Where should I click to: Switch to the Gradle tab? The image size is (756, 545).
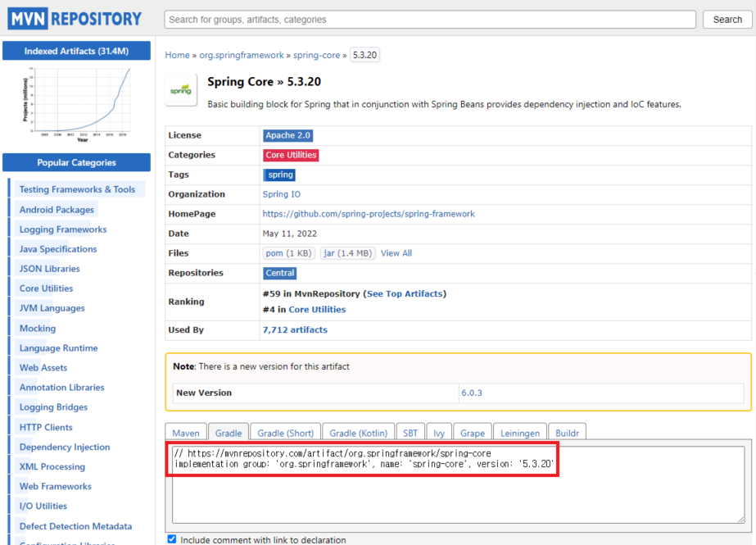[229, 433]
